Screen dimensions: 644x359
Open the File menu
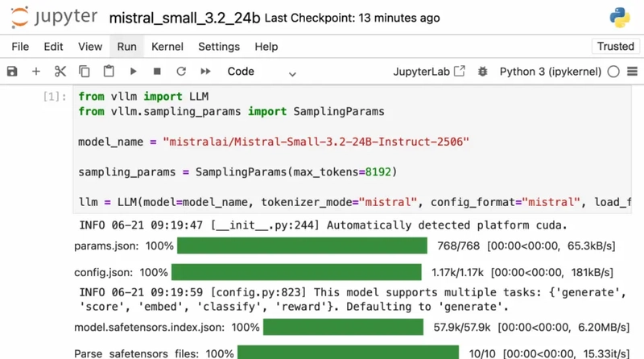click(x=20, y=47)
